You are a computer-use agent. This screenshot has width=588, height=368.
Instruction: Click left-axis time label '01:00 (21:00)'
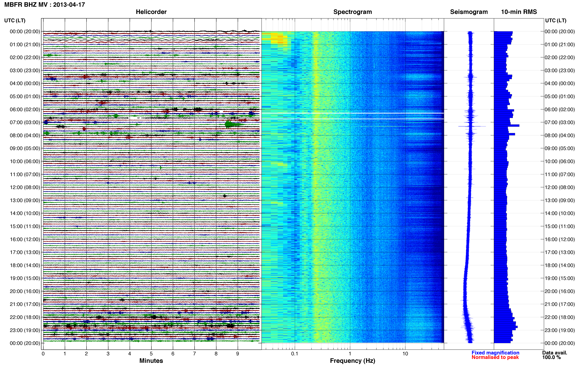tap(25, 45)
